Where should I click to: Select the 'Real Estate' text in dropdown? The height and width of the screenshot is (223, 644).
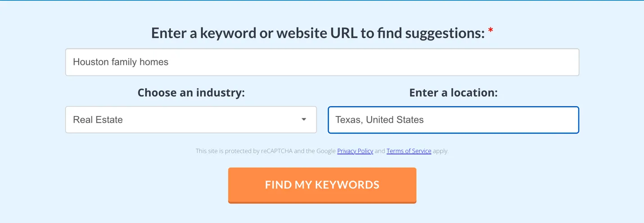(98, 120)
